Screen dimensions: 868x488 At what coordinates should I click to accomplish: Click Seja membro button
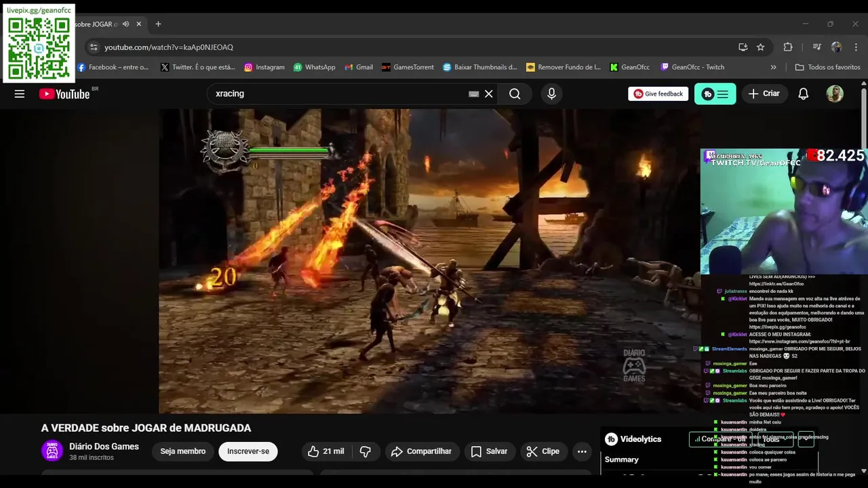[182, 451]
